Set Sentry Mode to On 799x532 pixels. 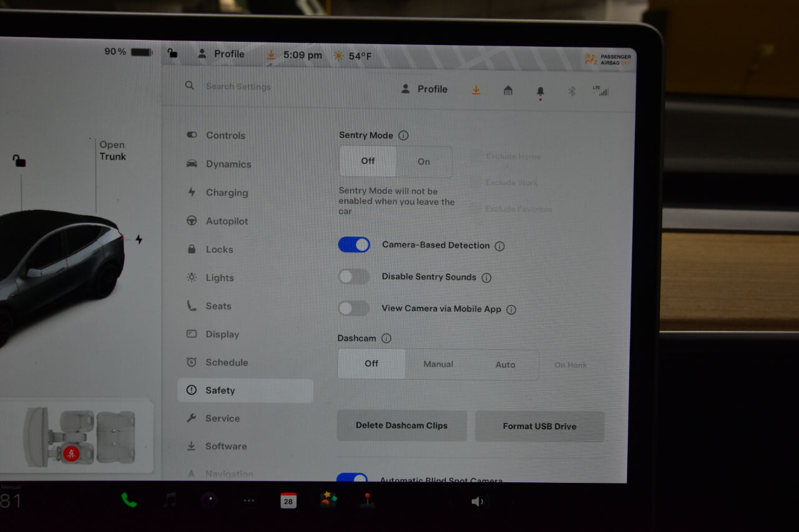[424, 162]
